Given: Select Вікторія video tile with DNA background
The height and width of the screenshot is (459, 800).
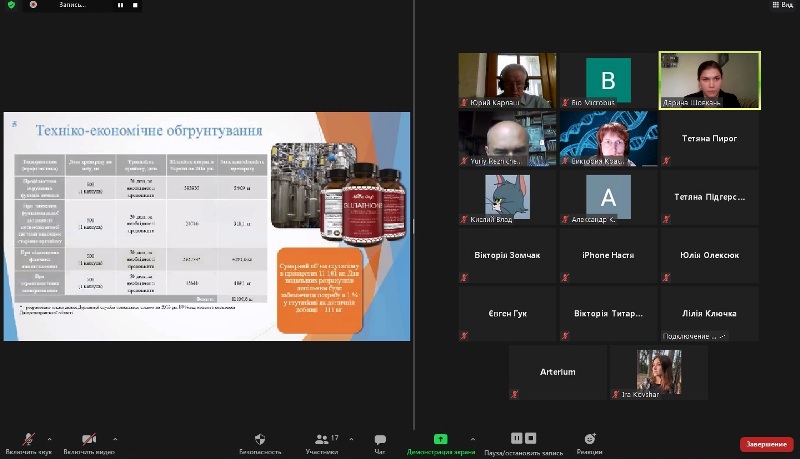Looking at the screenshot, I should click(608, 139).
